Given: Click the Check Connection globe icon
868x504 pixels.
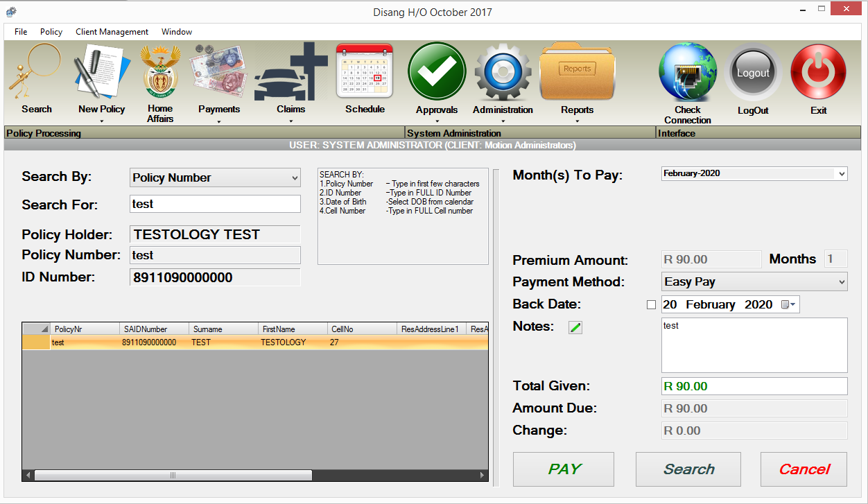Looking at the screenshot, I should 687,73.
